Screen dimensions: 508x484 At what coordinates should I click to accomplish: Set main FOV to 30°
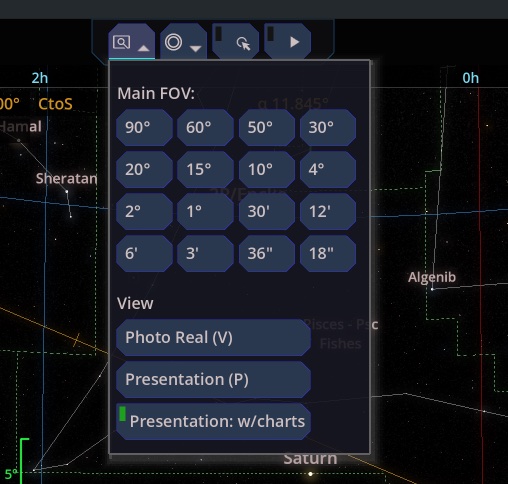(x=328, y=127)
